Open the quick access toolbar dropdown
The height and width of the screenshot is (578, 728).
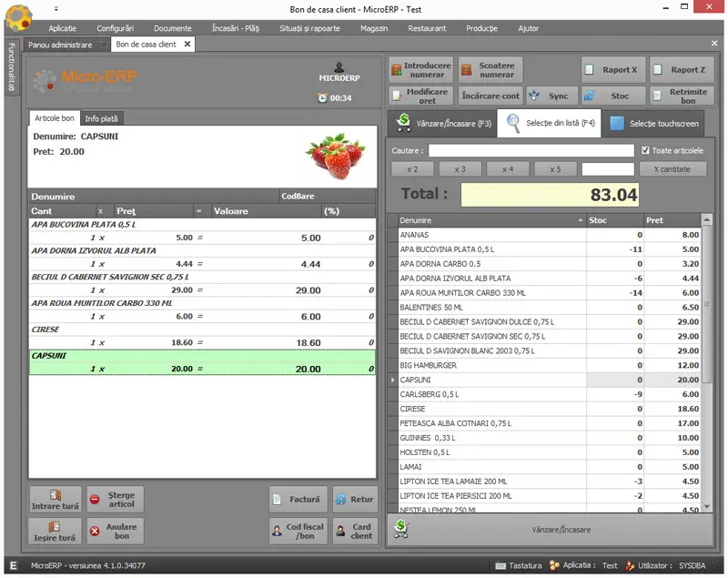coord(56,9)
